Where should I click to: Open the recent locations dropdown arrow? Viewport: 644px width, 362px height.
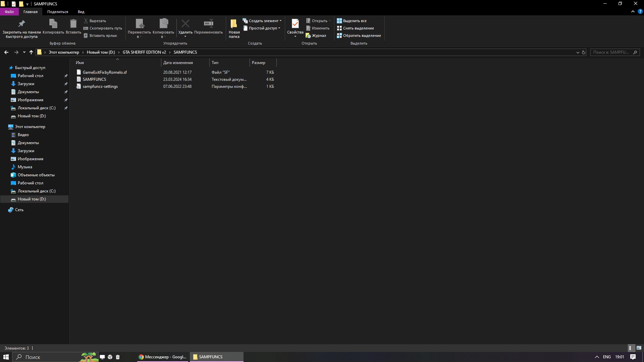click(x=24, y=52)
